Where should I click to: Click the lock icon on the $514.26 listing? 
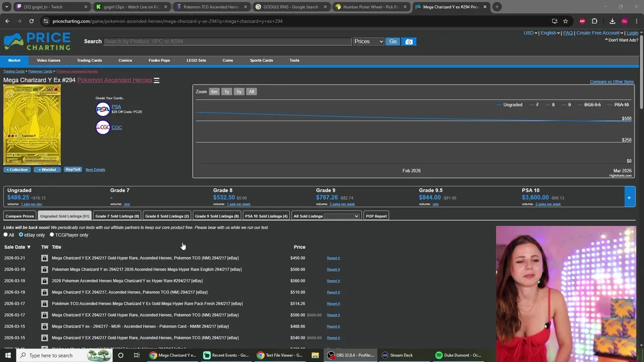point(44,304)
